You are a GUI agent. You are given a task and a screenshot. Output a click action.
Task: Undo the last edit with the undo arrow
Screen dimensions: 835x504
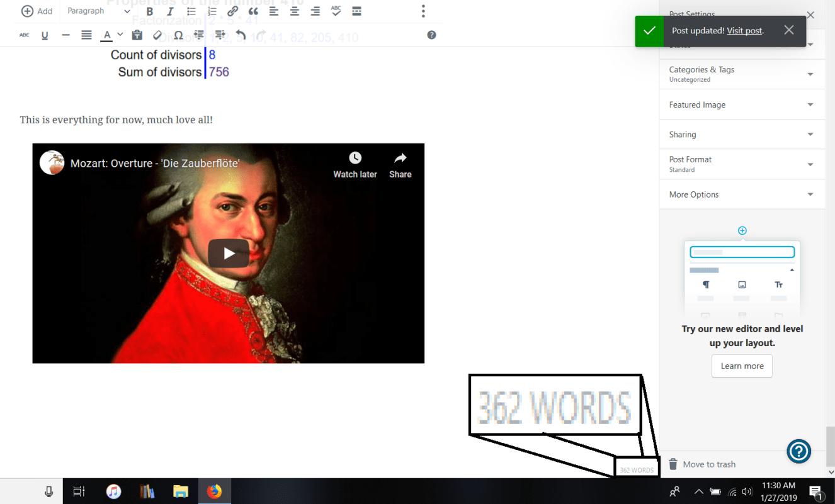[x=240, y=35]
